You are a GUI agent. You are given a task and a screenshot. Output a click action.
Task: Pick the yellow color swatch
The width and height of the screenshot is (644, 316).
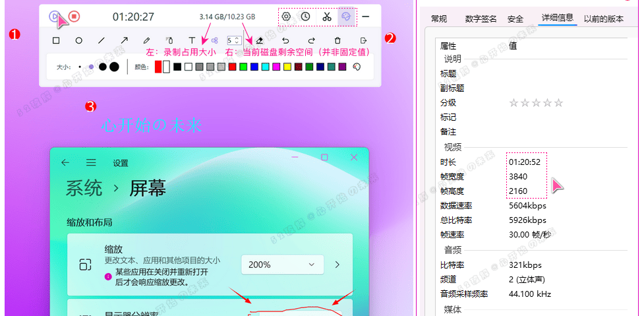pyautogui.click(x=287, y=67)
